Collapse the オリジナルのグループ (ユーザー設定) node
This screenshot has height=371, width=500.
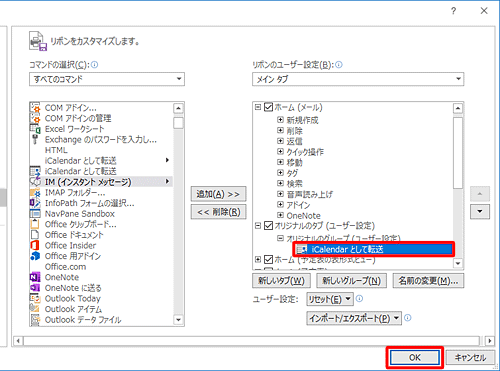coord(280,238)
